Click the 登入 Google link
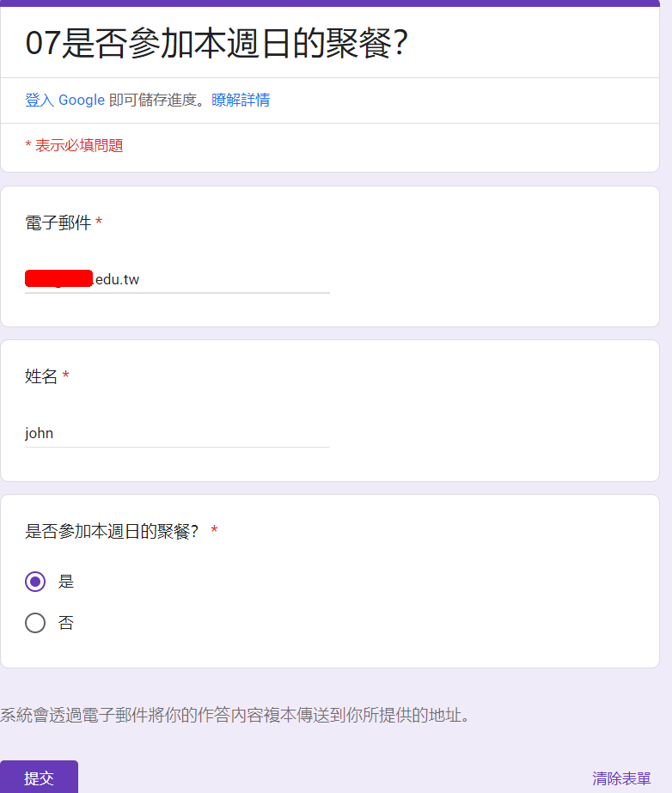The image size is (672, 793). pos(64,101)
